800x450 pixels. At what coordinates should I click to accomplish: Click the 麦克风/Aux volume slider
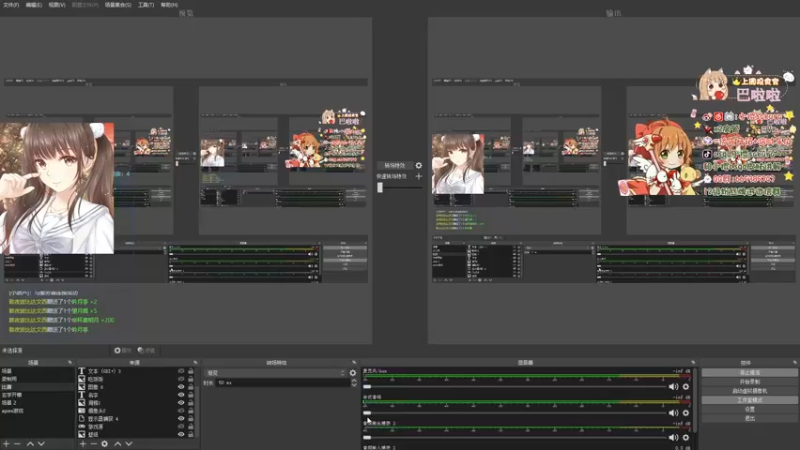point(515,387)
